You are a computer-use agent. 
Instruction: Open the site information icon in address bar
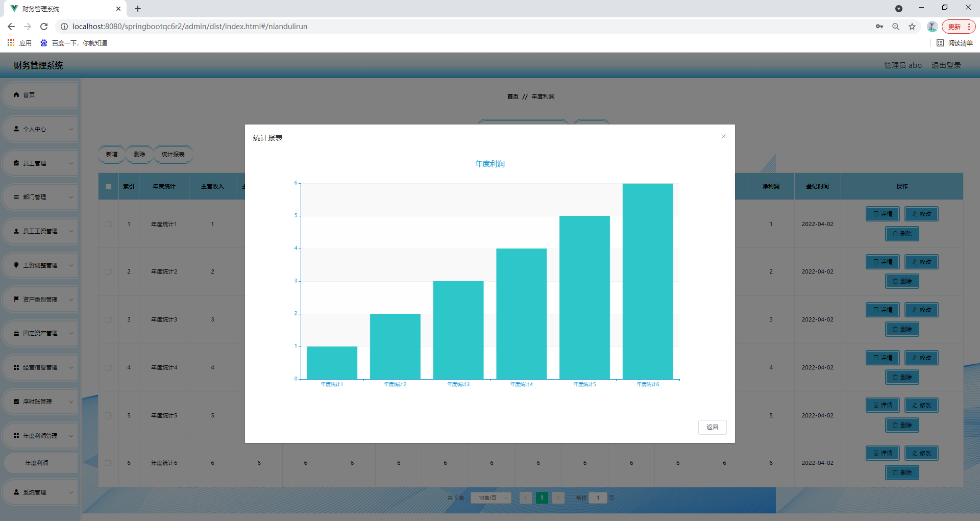tap(64, 27)
